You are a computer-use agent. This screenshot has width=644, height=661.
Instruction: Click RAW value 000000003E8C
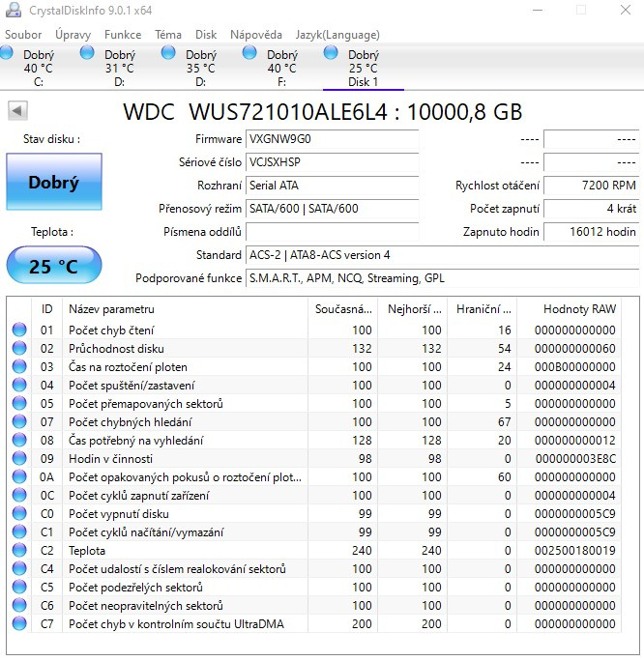point(575,459)
